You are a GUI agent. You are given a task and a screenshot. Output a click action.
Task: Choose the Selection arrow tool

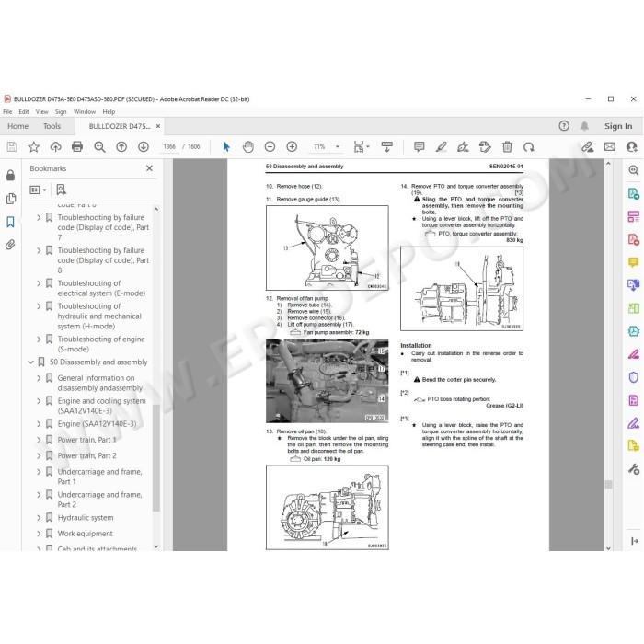tap(226, 146)
